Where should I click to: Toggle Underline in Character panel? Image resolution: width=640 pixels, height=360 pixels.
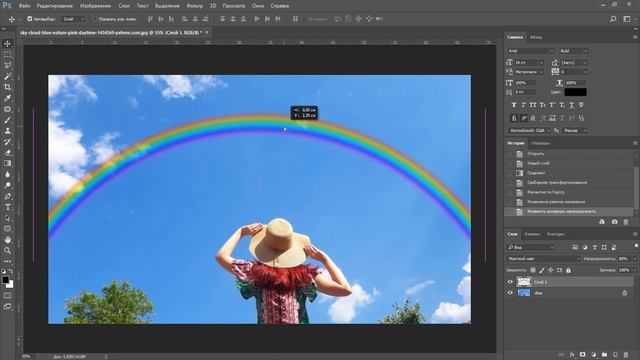(x=571, y=105)
